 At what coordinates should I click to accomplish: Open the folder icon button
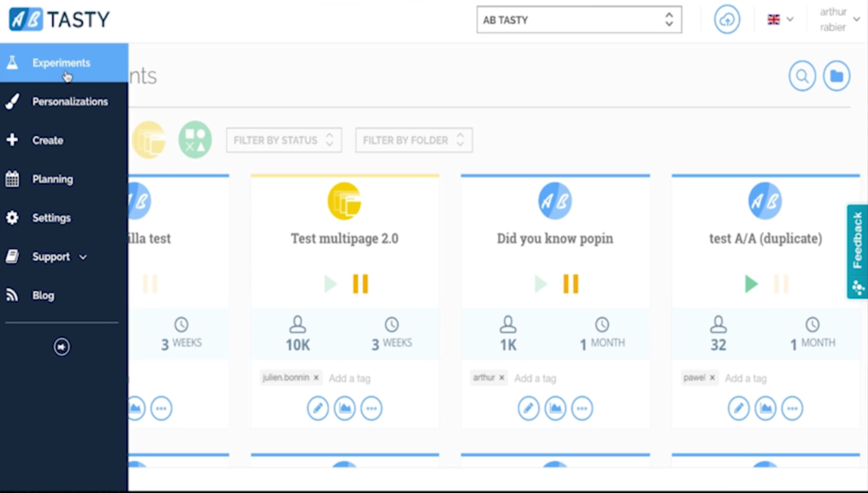click(x=836, y=77)
